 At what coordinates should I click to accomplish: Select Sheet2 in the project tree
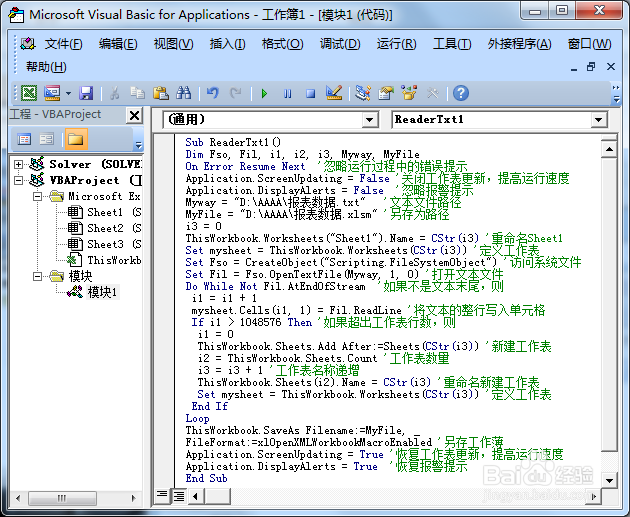coord(104,228)
